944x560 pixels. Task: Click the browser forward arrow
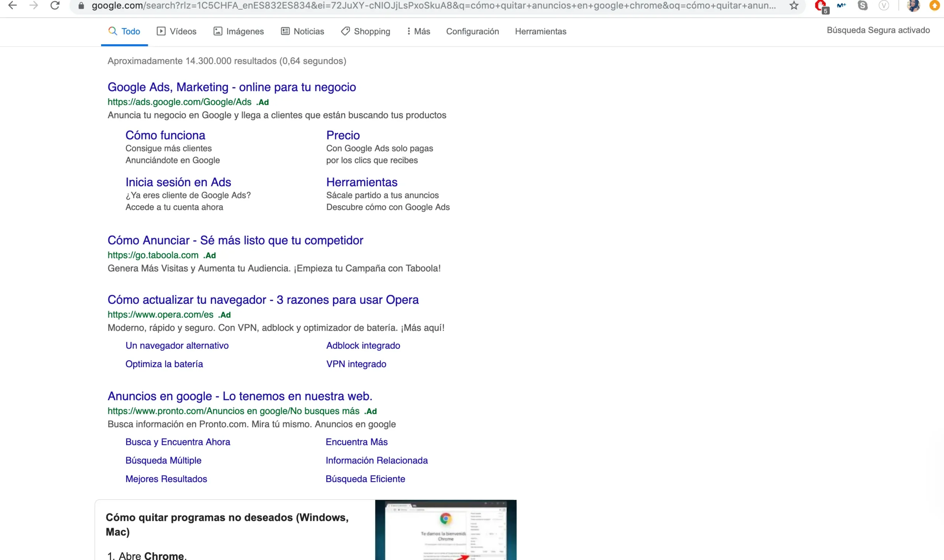pyautogui.click(x=34, y=5)
